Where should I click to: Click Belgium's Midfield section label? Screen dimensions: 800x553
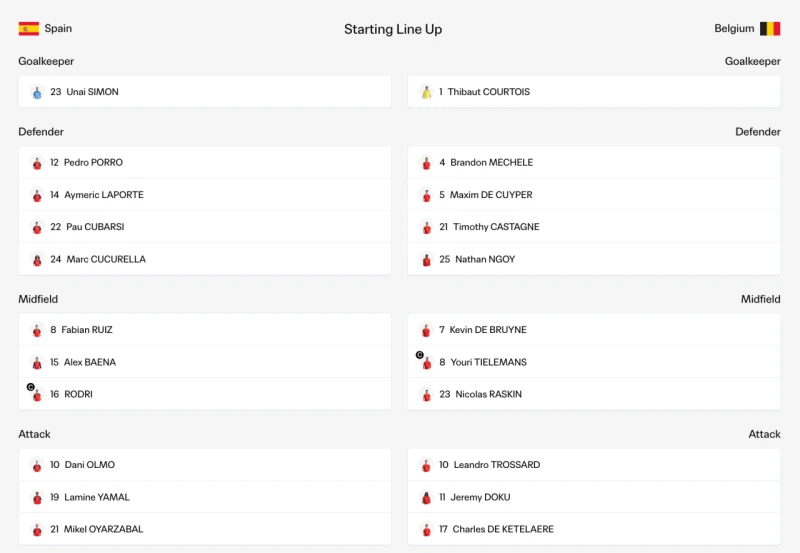[761, 299]
